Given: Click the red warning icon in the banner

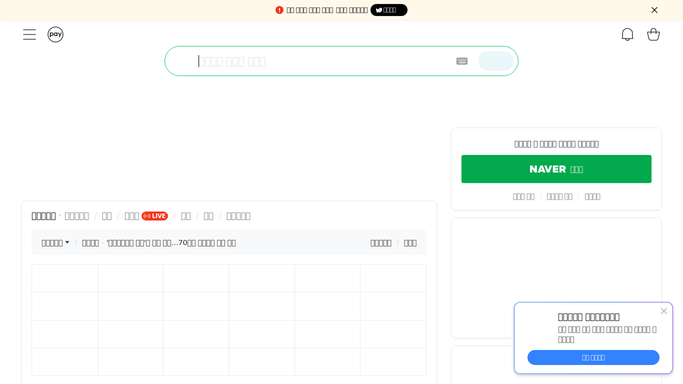Looking at the screenshot, I should click(x=279, y=10).
